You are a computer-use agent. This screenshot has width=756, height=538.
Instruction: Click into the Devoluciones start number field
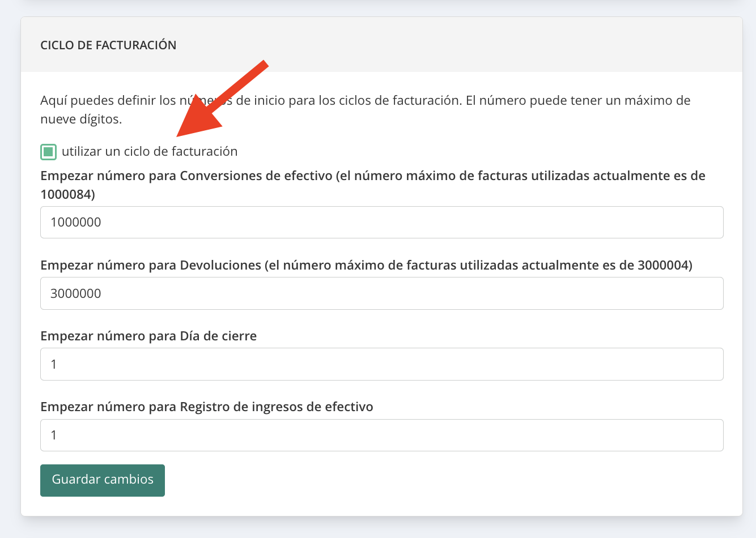pyautogui.click(x=381, y=293)
